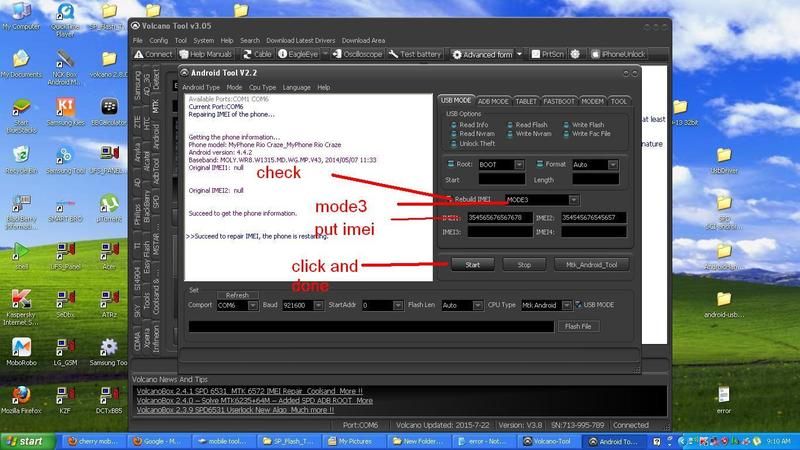The height and width of the screenshot is (450, 800).
Task: Open the Advanced form button
Action: 482,54
